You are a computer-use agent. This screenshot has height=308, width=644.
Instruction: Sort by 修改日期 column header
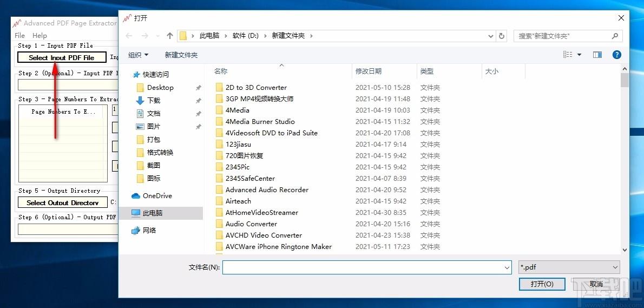[369, 71]
